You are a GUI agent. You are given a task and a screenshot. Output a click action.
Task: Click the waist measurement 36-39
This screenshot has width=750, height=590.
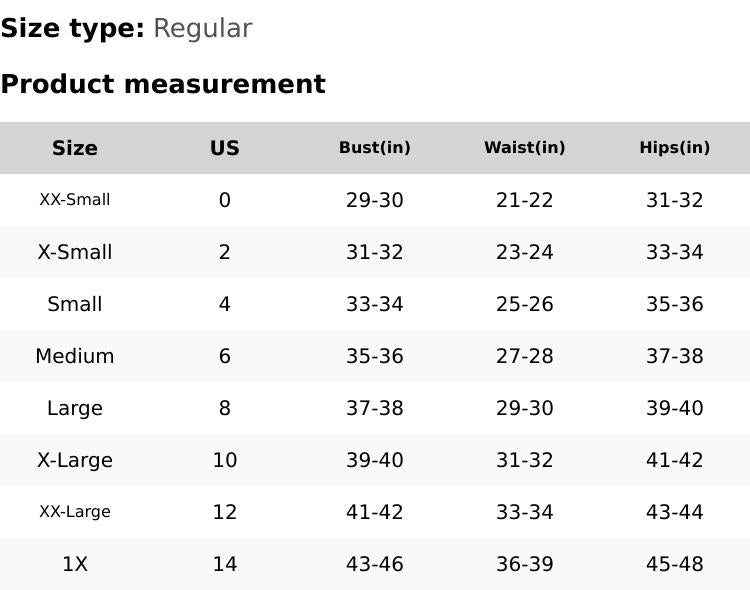coord(524,564)
